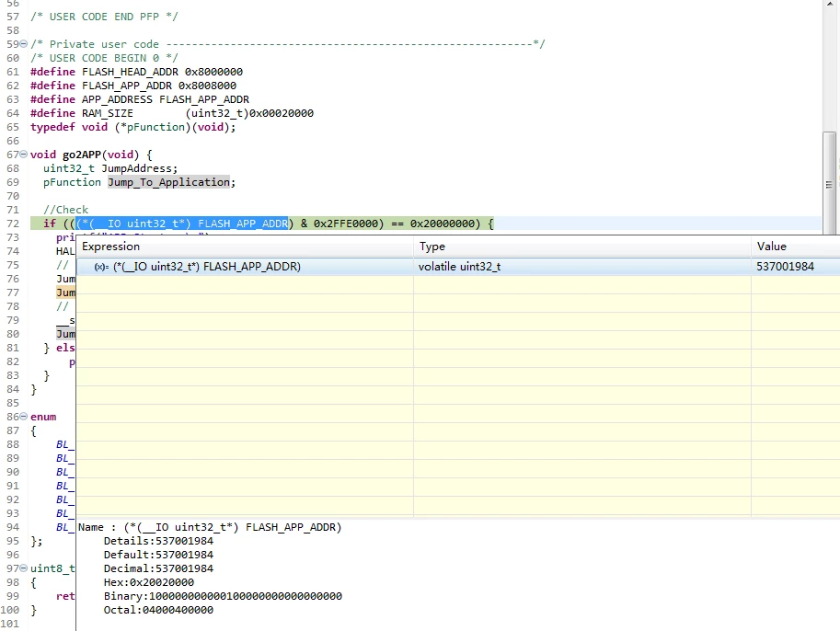Screen dimensions: 840x631
Task: Collapse the go2APP function fold at line 67
Action: tap(24, 155)
